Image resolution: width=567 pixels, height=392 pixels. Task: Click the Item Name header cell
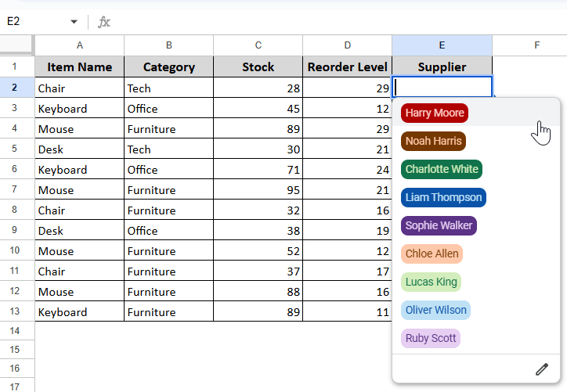(x=80, y=67)
